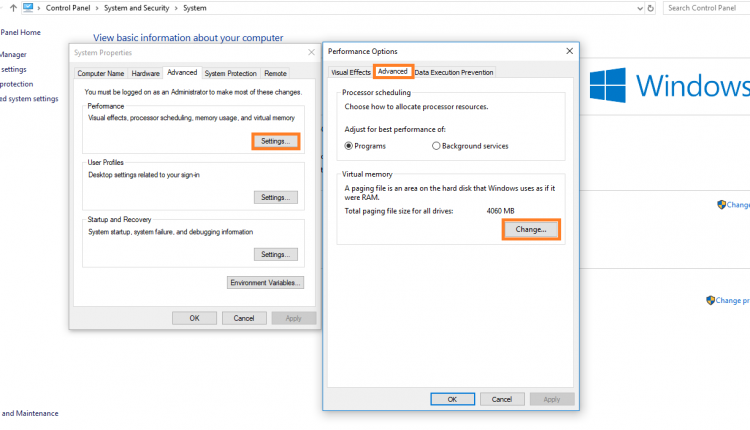Click Cancel in System Properties
750x430 pixels.
point(244,318)
